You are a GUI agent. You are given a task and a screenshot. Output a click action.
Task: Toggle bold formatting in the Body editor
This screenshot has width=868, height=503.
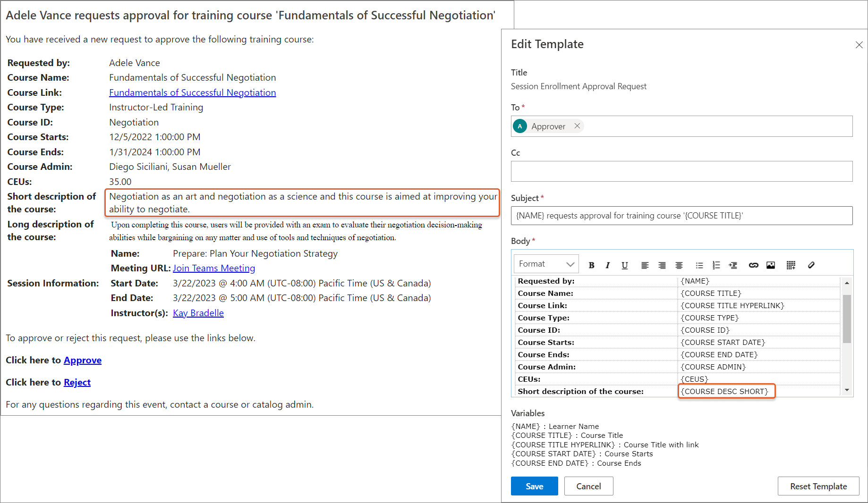pyautogui.click(x=591, y=265)
